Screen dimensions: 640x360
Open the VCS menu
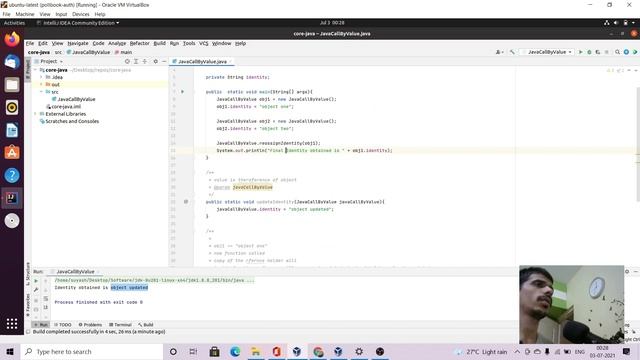(x=204, y=43)
